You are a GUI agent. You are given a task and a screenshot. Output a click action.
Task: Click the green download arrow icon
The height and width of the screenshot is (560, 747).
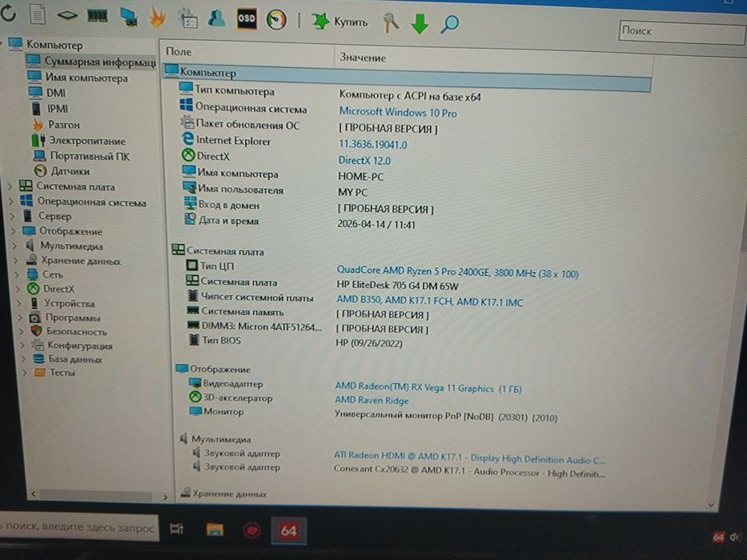point(420,24)
